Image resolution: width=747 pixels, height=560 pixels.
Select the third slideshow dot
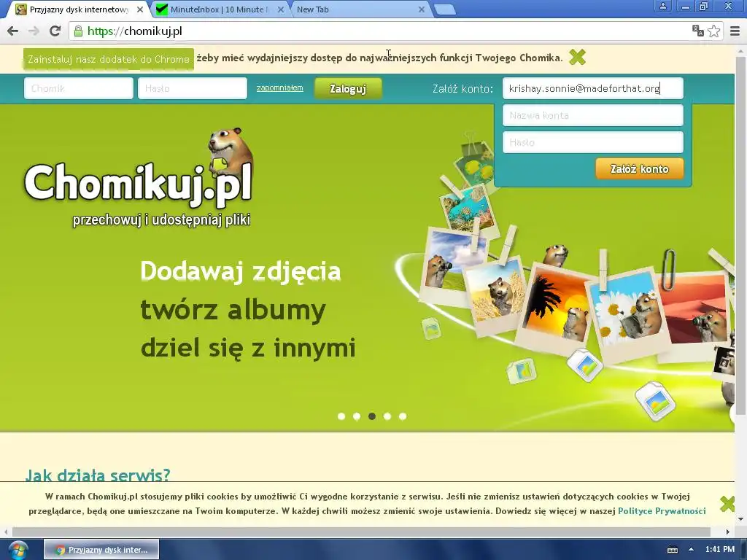pyautogui.click(x=372, y=416)
